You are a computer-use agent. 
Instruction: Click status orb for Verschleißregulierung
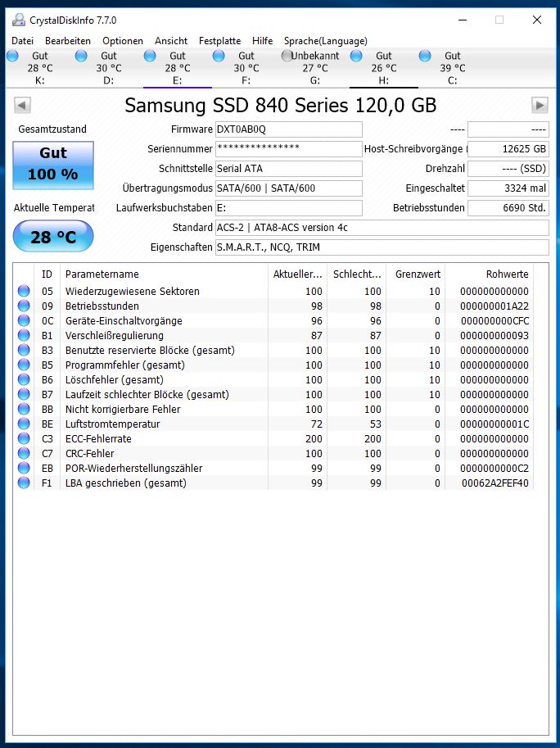[24, 335]
